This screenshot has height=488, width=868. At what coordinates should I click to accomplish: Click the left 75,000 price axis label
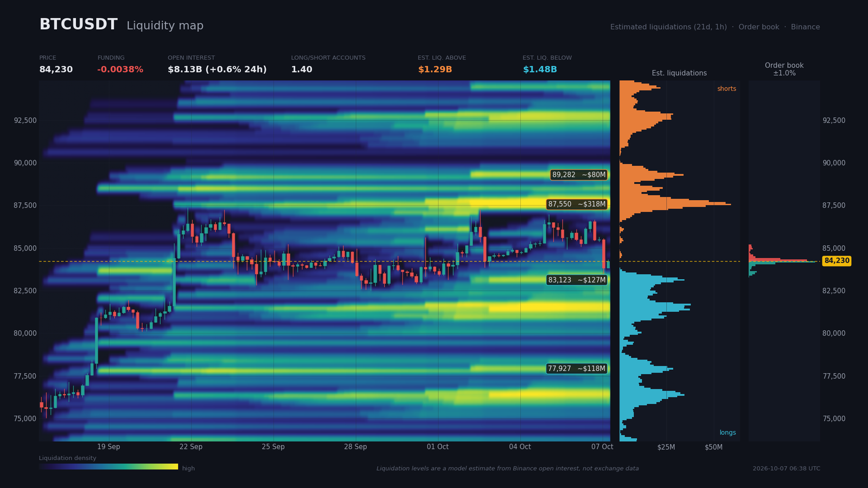pyautogui.click(x=25, y=419)
